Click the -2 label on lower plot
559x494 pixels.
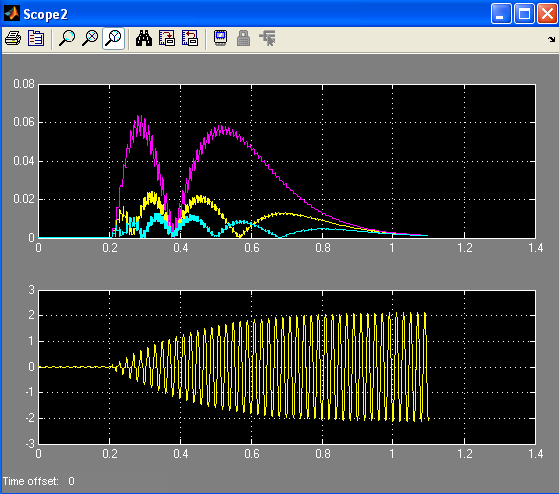tap(30, 418)
